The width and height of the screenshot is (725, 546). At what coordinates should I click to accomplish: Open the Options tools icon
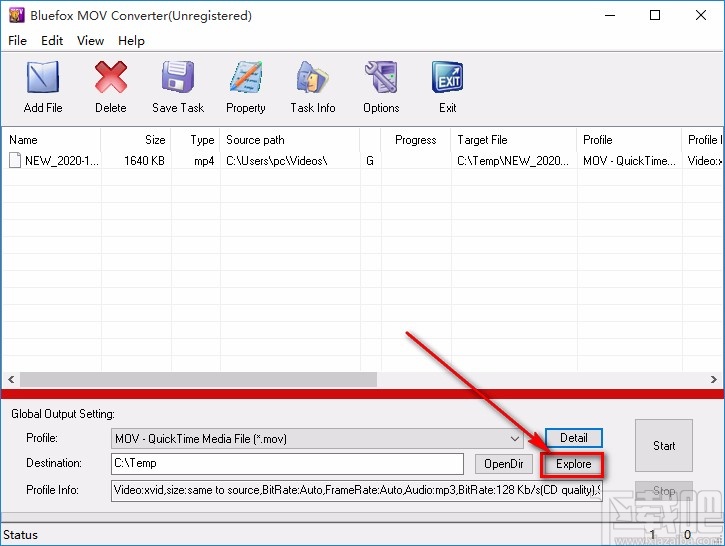381,77
